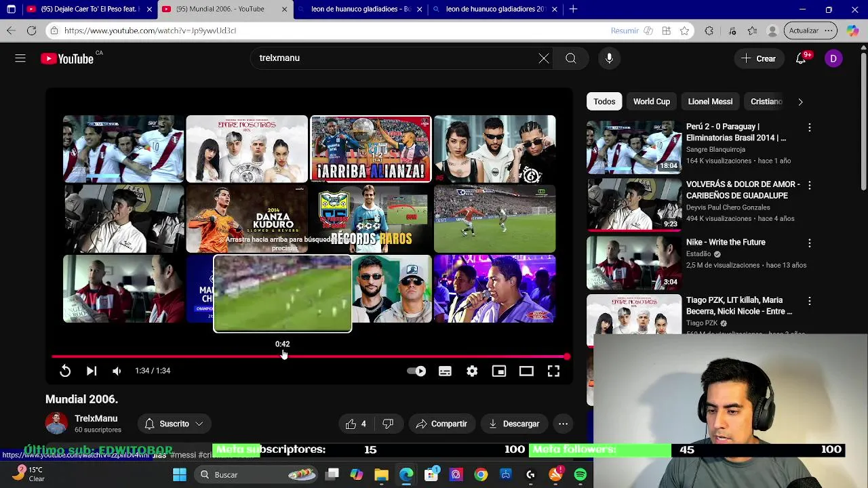Select the Todos filter chip
Viewport: 868px width, 488px height.
coord(604,102)
